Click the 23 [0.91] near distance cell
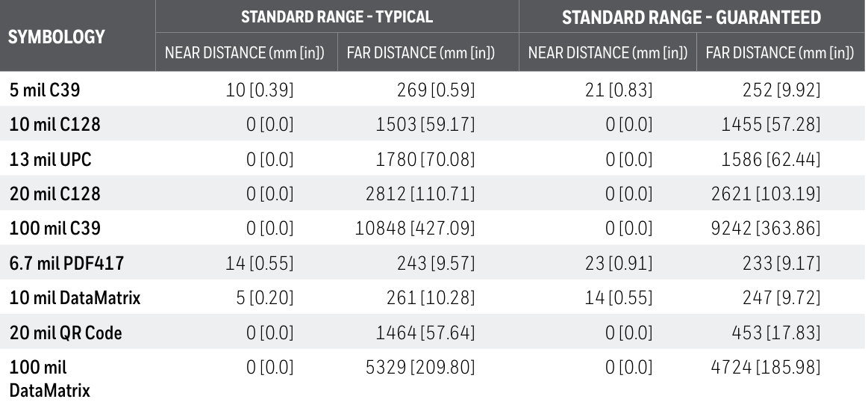Screen dimensions: 868x402 tap(618, 263)
